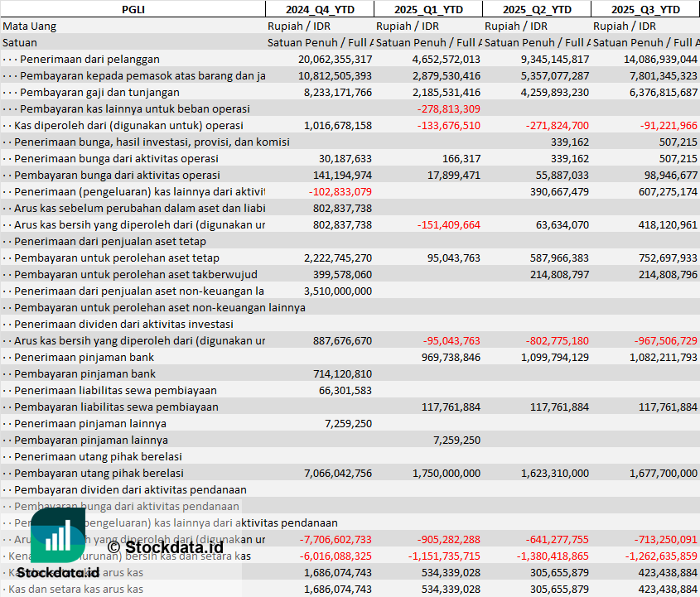This screenshot has height=597, width=700.
Task: Click value 887,676,670
Action: 342,340
